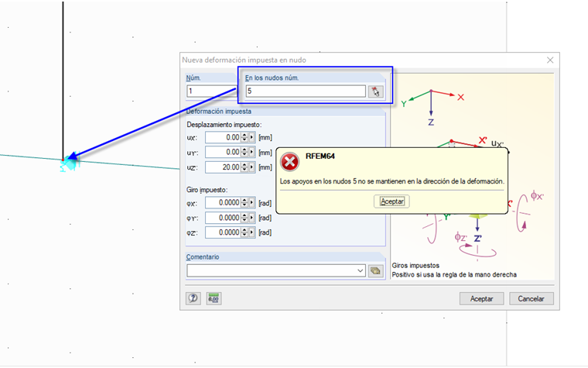
Task: Click the dialog's bottom Aceptar button
Action: pos(481,299)
